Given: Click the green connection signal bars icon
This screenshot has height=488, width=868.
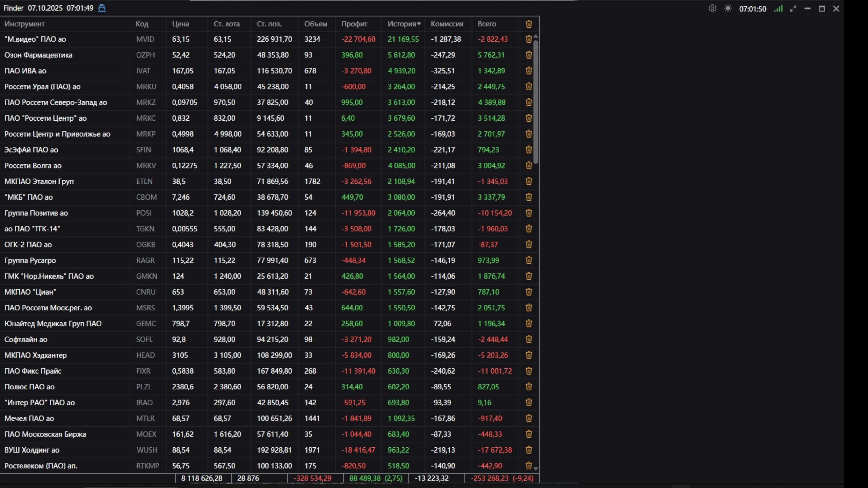Looking at the screenshot, I should (778, 8).
